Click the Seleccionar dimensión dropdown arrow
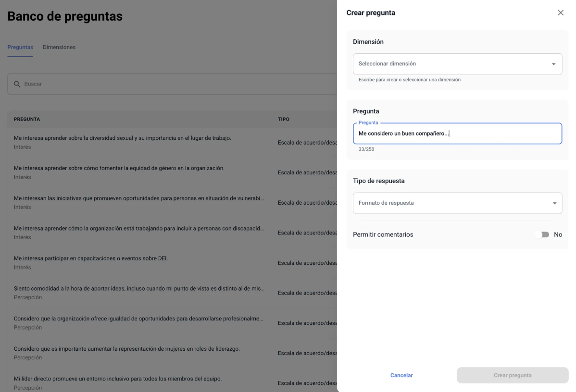Image resolution: width=576 pixels, height=392 pixels. tap(553, 64)
